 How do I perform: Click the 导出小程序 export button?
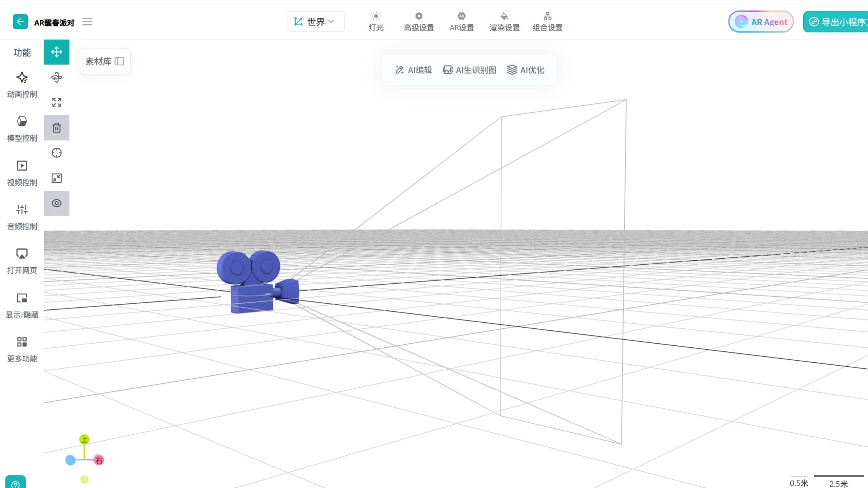[836, 22]
